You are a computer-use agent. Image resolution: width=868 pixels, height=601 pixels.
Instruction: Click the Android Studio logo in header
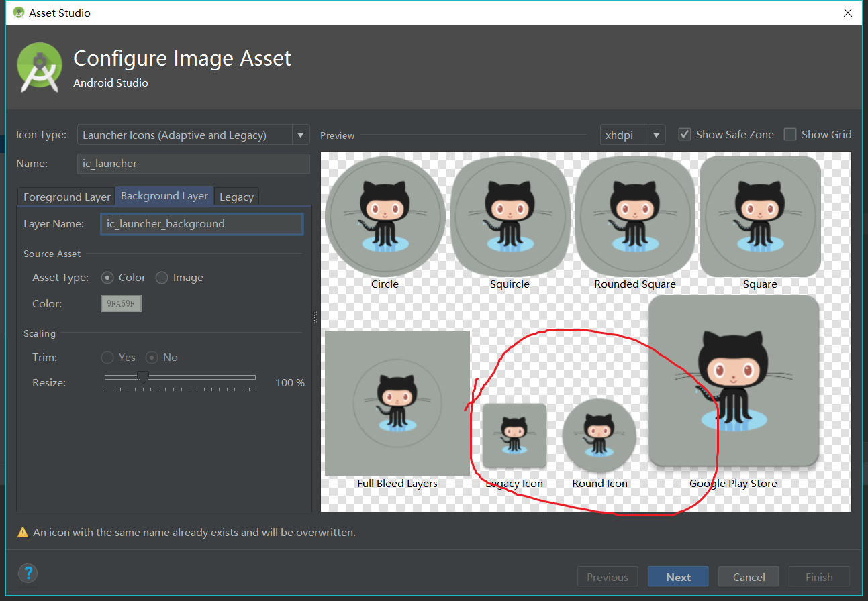tap(40, 68)
